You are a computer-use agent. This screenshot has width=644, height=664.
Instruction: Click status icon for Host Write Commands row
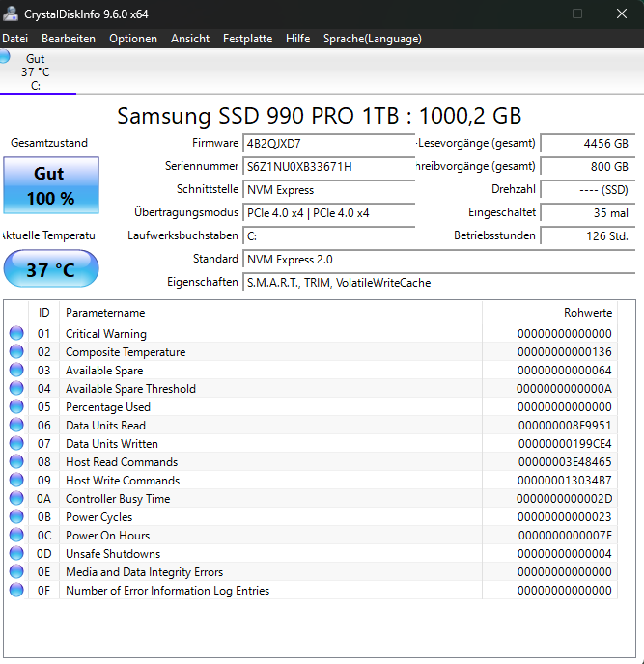pyautogui.click(x=16, y=480)
